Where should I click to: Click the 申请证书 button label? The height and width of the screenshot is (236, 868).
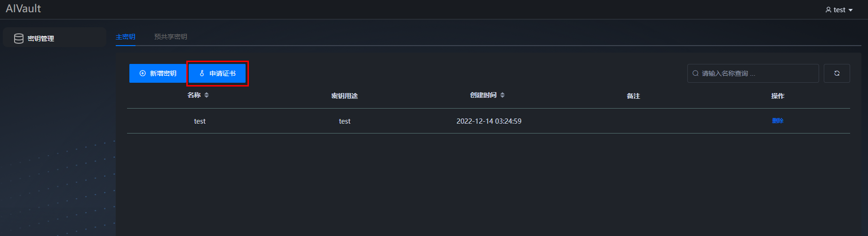pos(223,73)
